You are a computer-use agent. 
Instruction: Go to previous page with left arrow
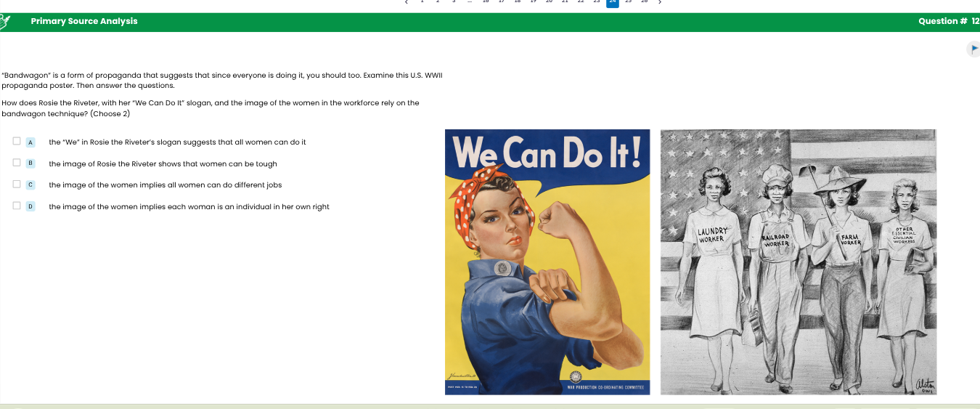pyautogui.click(x=407, y=2)
